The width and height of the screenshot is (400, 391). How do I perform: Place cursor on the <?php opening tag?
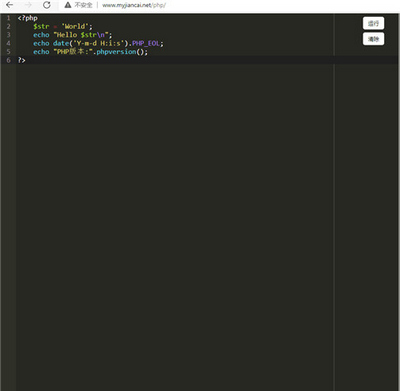click(28, 18)
